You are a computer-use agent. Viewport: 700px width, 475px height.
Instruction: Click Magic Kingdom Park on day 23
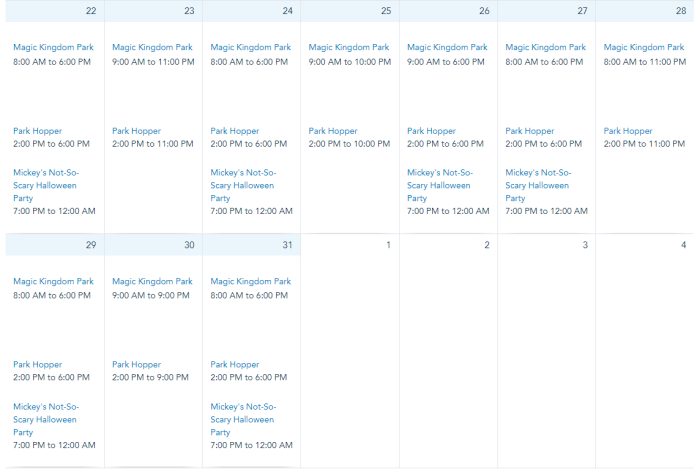pyautogui.click(x=152, y=47)
